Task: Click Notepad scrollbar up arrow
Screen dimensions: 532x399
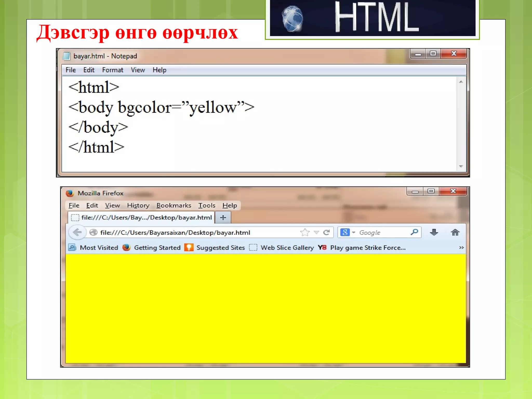Action: tap(461, 82)
